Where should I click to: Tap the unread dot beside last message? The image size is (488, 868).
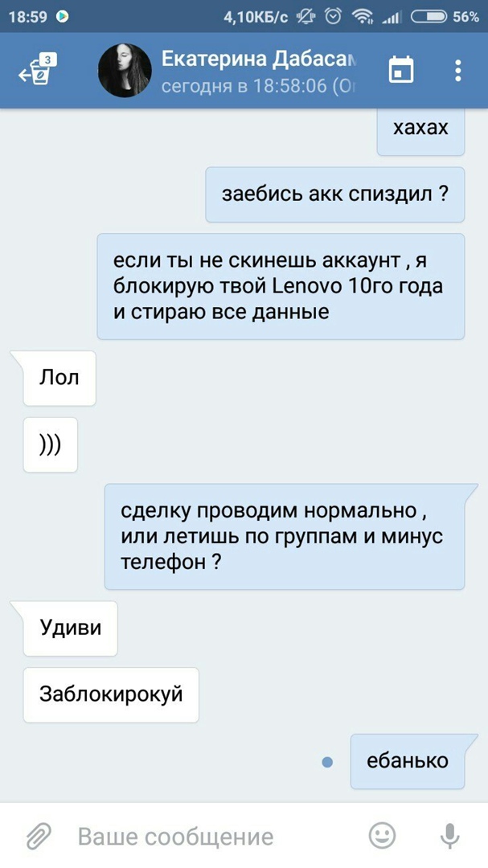[x=327, y=762]
